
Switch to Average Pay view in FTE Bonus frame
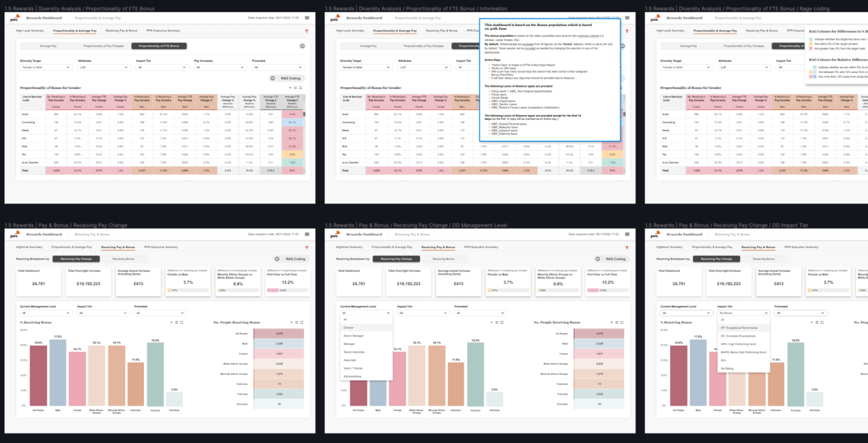[48, 46]
